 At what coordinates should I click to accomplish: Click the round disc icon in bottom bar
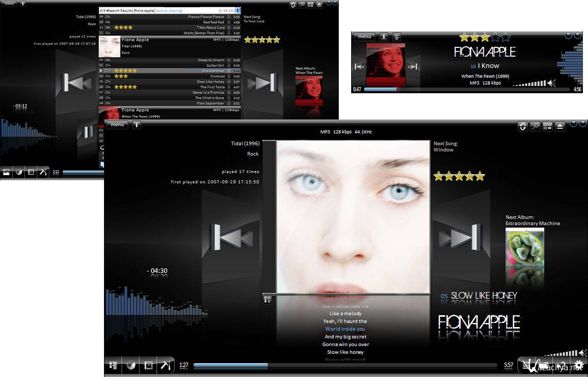click(x=131, y=365)
